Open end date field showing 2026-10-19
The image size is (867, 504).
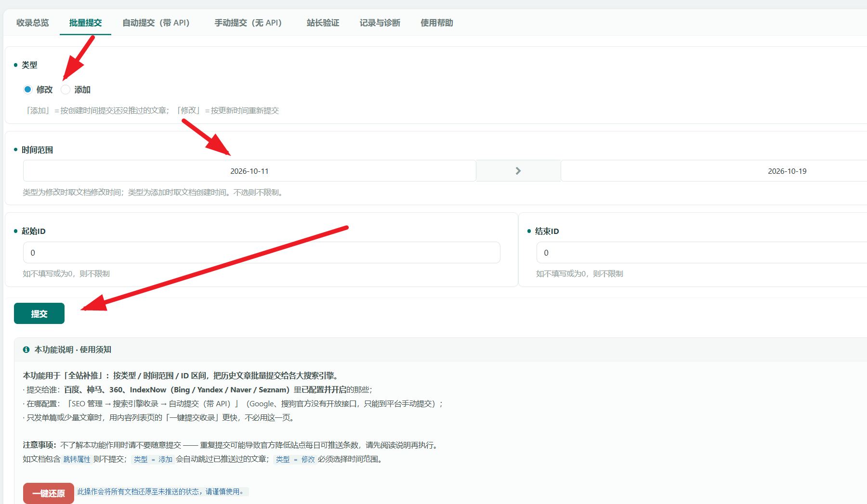click(x=714, y=171)
